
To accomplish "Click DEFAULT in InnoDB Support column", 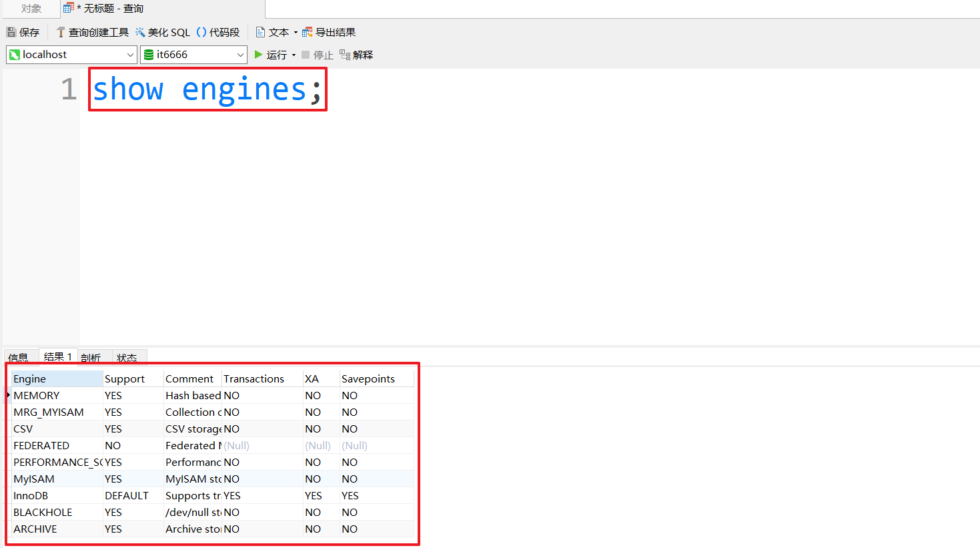I will click(x=133, y=495).
